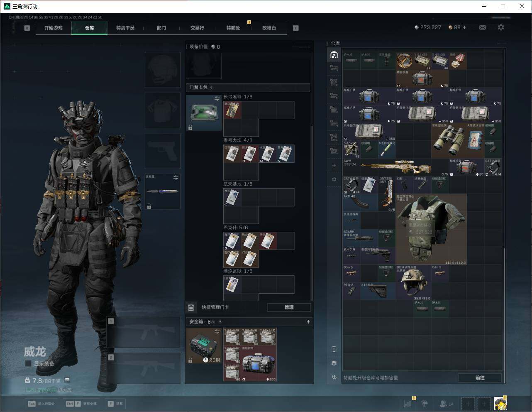Viewport: 532px width, 412px height.
Task: Select the 仓库 tab
Action: pos(89,28)
